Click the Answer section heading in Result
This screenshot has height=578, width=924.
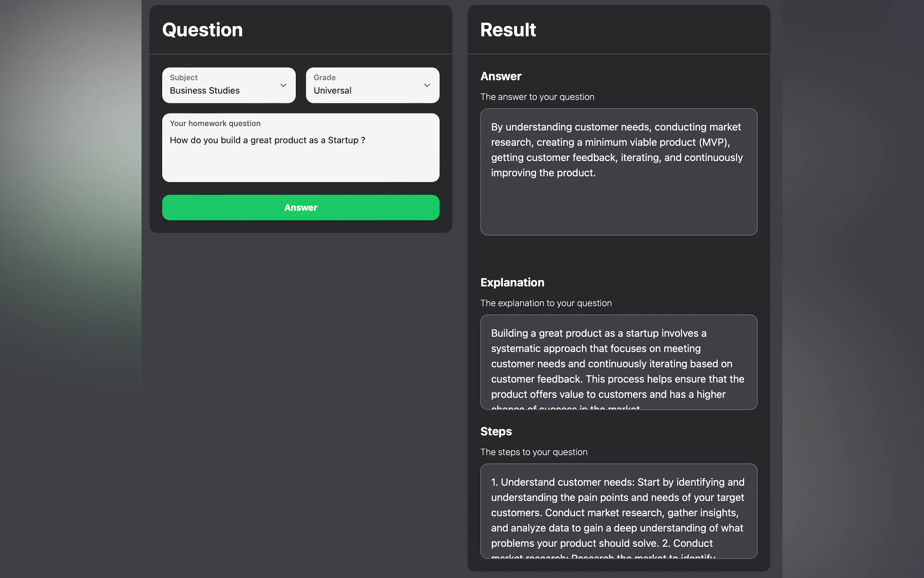501,76
